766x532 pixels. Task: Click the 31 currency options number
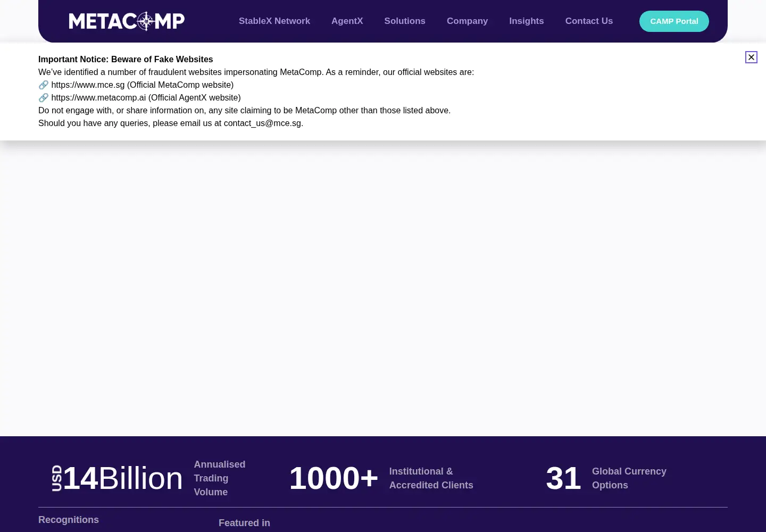coord(563,478)
